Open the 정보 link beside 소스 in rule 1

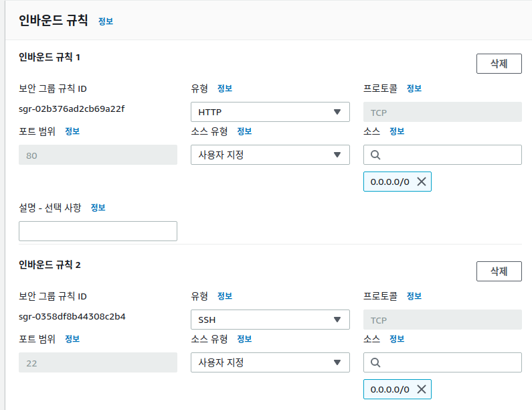[x=397, y=131]
